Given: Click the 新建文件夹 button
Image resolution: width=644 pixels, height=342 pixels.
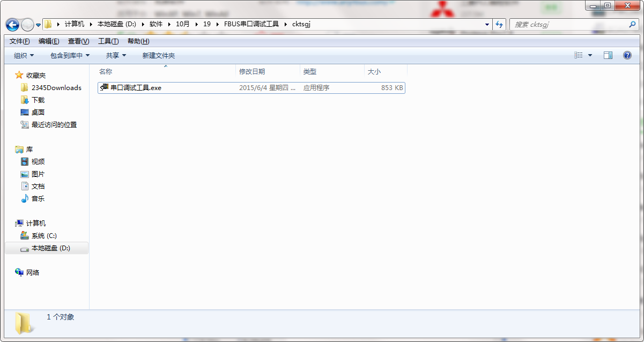Looking at the screenshot, I should pos(158,55).
